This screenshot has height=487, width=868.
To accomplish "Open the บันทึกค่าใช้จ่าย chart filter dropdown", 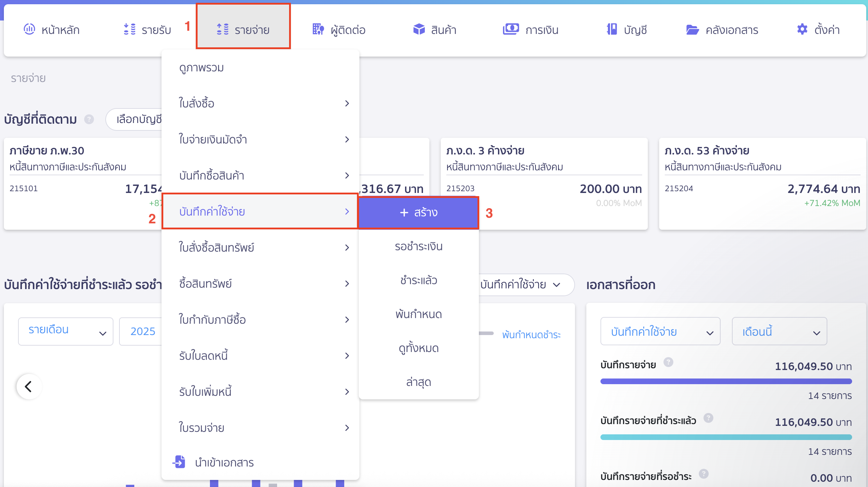I will pyautogui.click(x=526, y=284).
